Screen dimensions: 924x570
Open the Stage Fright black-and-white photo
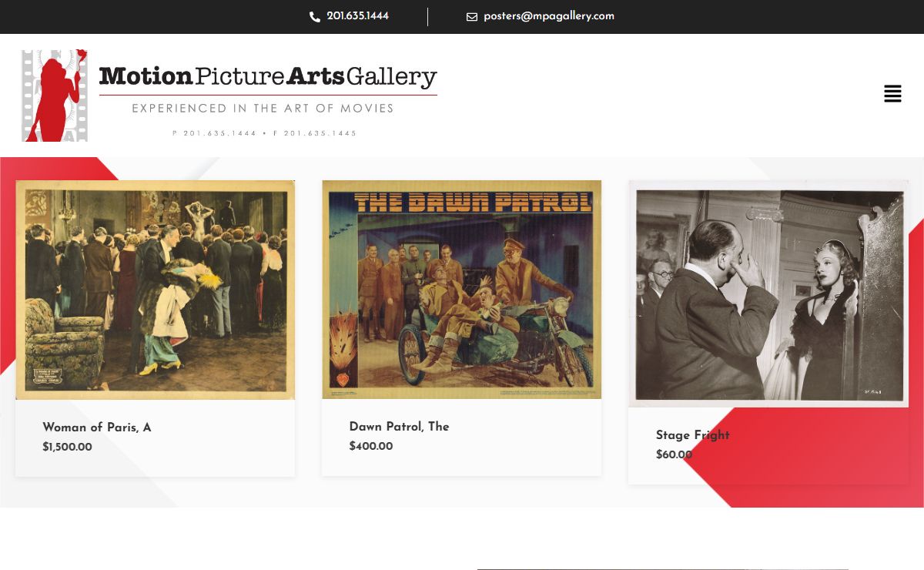click(768, 293)
